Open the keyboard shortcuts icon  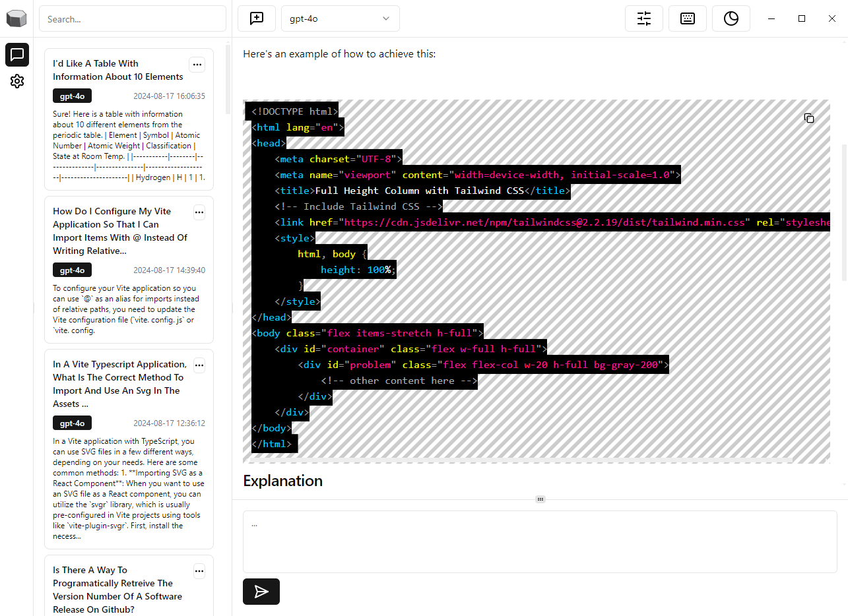[x=687, y=18]
